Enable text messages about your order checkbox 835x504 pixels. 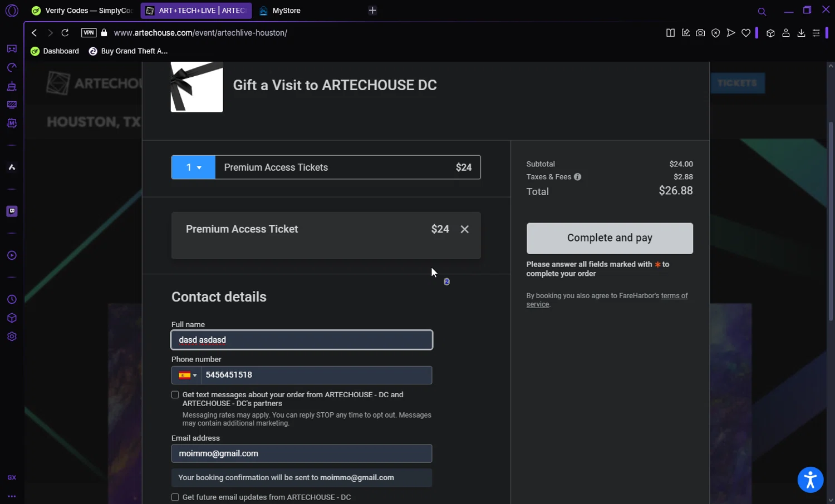click(x=175, y=395)
